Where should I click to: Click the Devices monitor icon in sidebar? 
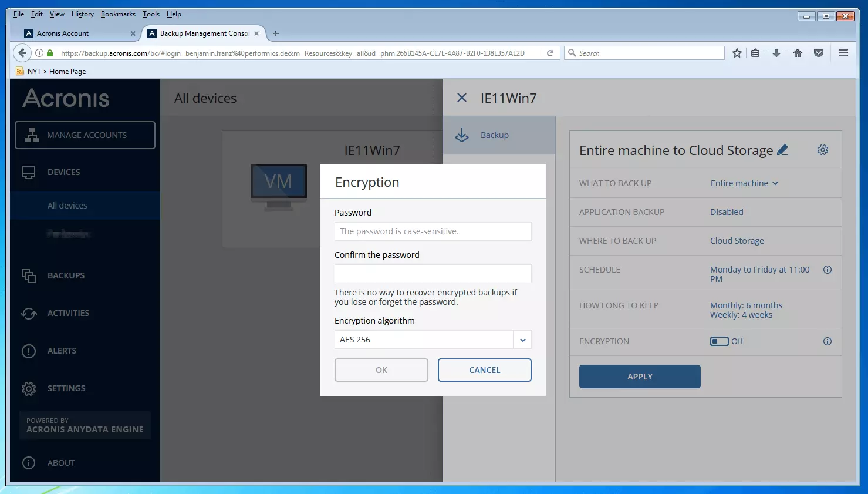[x=29, y=173]
